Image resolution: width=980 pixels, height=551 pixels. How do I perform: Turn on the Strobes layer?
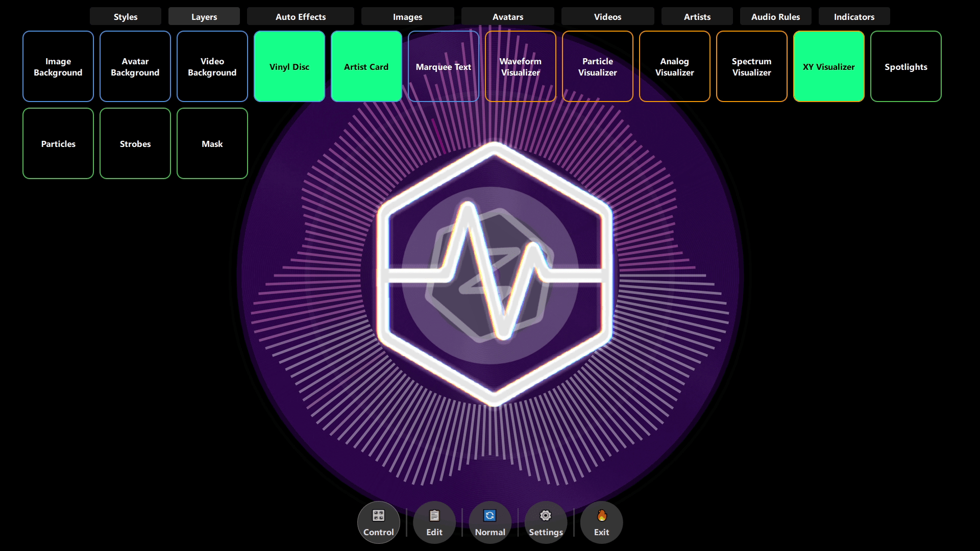[x=135, y=144]
